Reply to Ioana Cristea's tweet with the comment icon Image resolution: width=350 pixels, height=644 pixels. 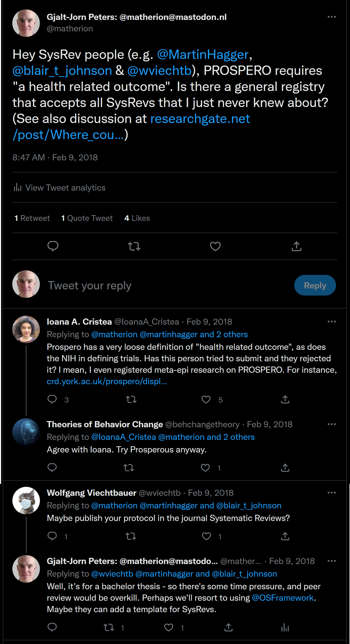pyautogui.click(x=53, y=400)
